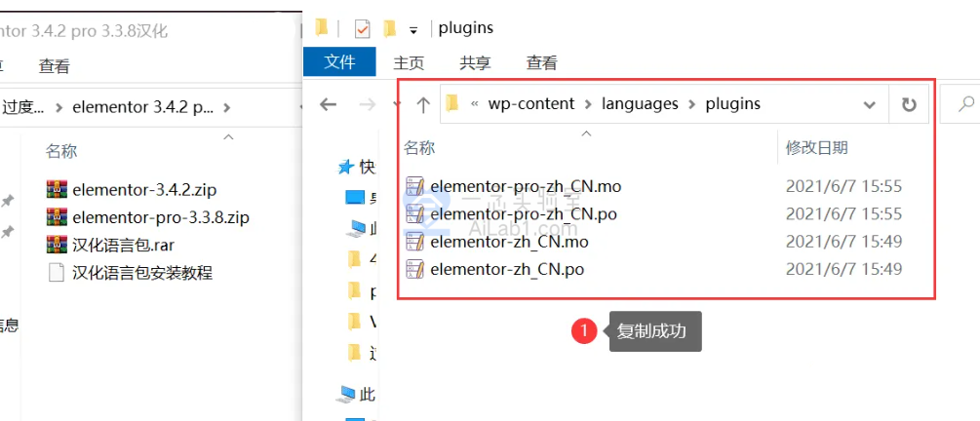Select the elementor-zh_CN.po file icon
The height and width of the screenshot is (421, 980).
(x=415, y=269)
